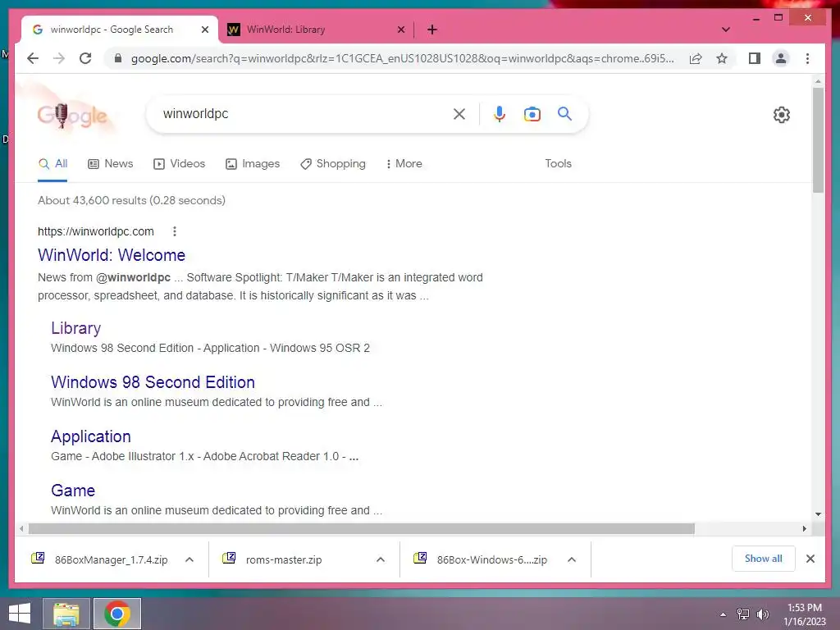
Task: Bookmark this page with the star icon
Action: [x=722, y=58]
